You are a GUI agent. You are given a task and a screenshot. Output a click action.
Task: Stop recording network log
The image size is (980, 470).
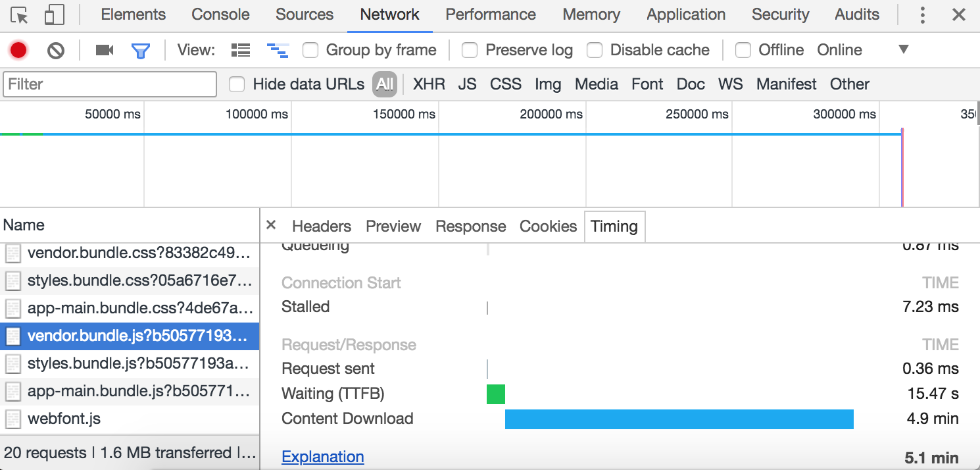click(18, 49)
